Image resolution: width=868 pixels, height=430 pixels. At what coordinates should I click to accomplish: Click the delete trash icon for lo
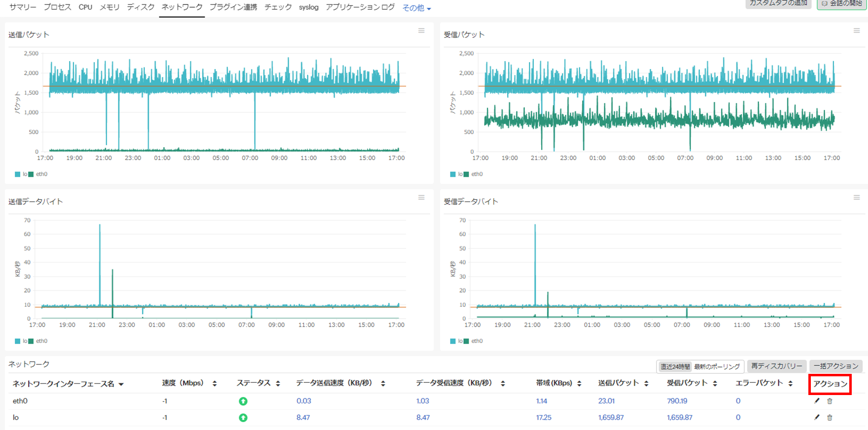click(x=830, y=418)
